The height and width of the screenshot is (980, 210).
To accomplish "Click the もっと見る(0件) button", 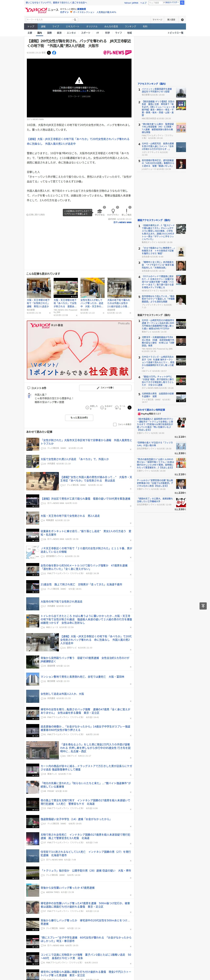I will click(x=79, y=417).
